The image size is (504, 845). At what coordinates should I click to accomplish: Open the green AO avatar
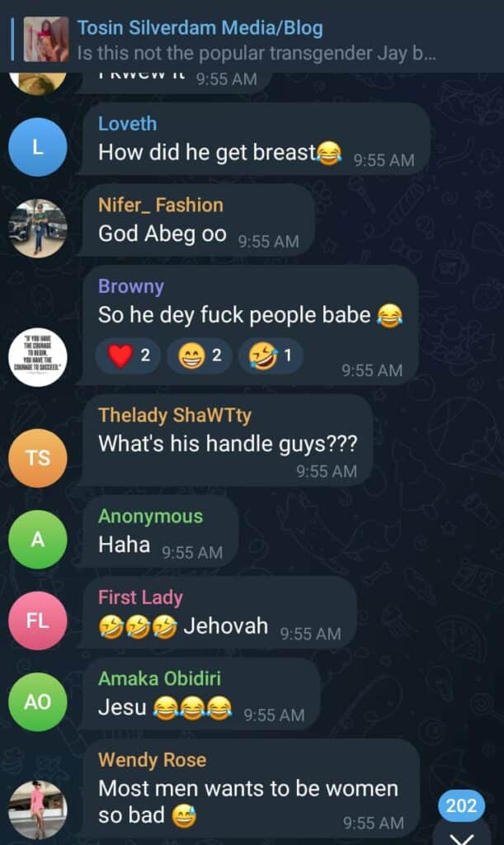tap(38, 701)
